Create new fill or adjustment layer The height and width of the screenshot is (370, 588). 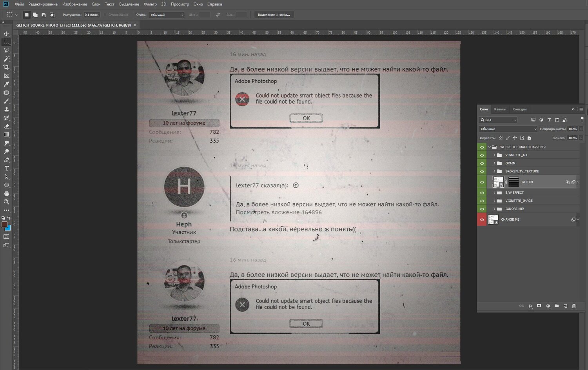548,306
